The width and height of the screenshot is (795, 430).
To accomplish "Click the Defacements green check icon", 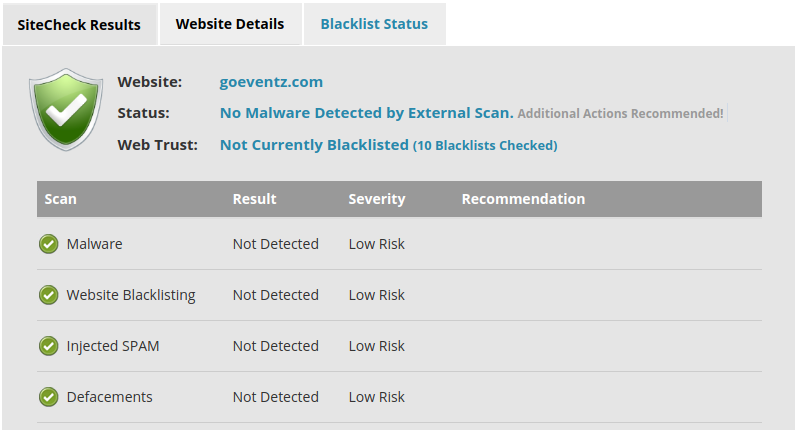I will click(x=49, y=397).
